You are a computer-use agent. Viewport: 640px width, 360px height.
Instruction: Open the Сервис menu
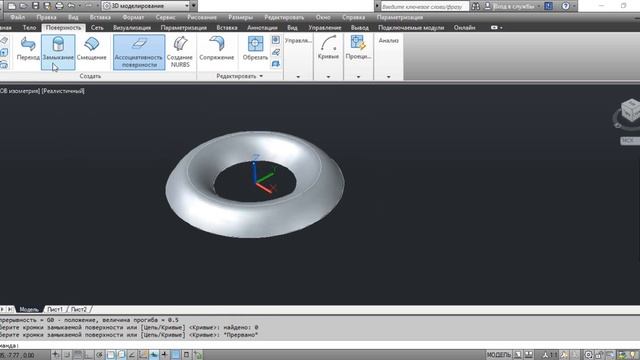point(165,18)
